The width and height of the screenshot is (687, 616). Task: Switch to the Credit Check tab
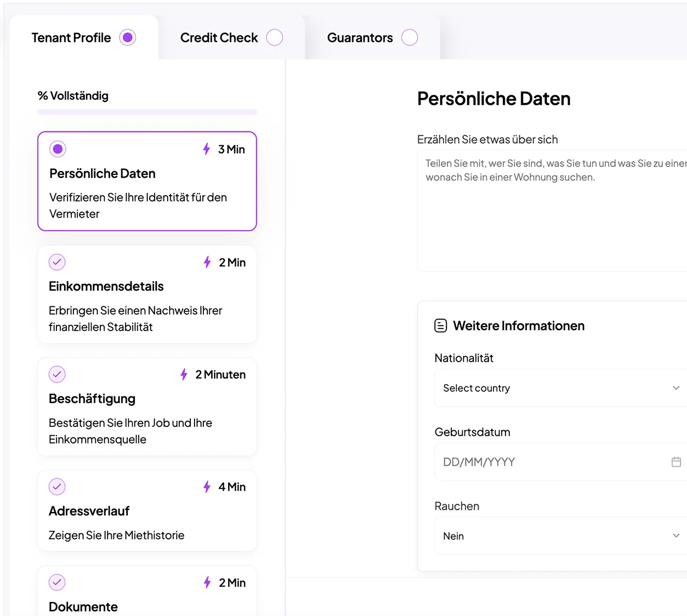tap(219, 37)
